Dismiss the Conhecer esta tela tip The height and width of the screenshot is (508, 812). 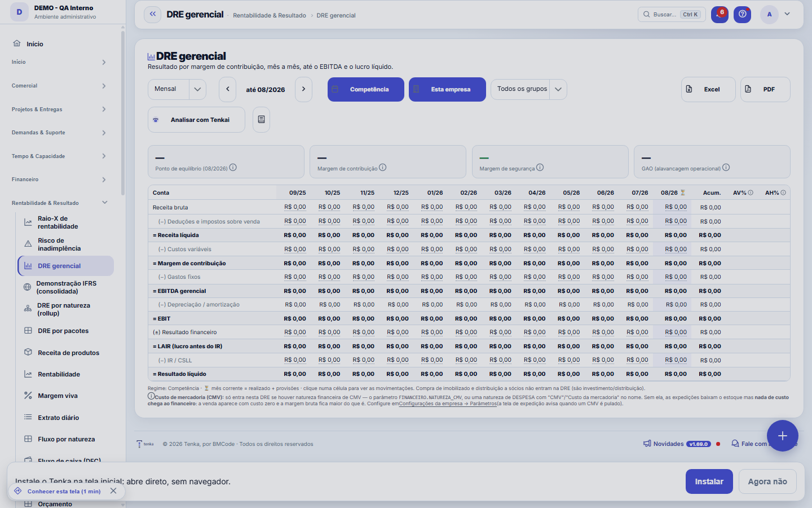coord(113,491)
